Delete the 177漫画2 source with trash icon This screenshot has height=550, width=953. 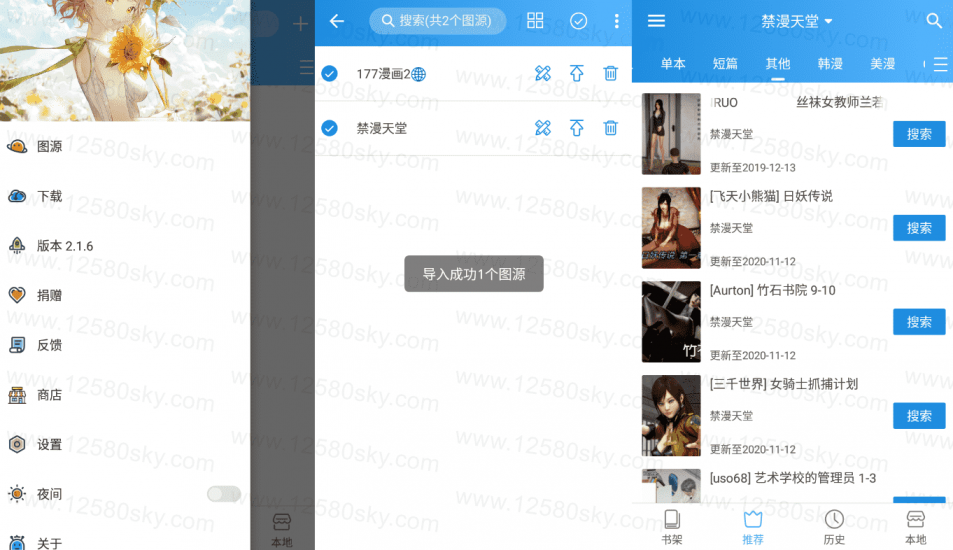point(610,74)
